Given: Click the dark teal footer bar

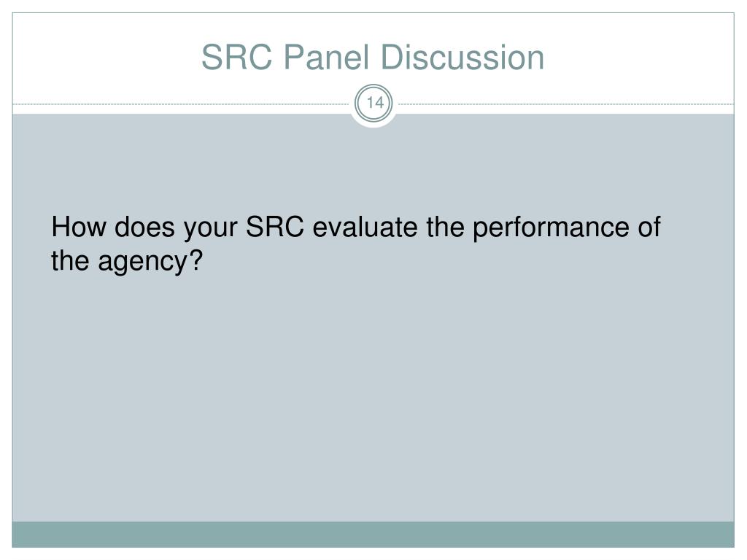Looking at the screenshot, I should pos(373,534).
